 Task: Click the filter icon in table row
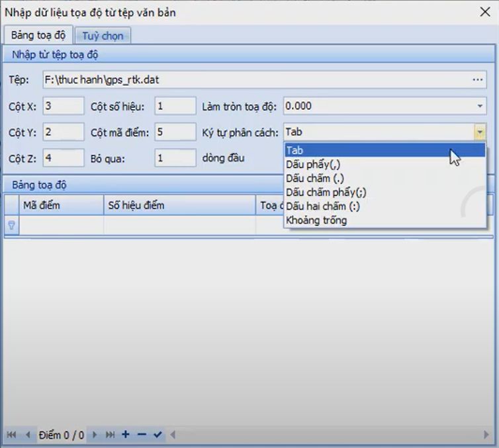coord(11,226)
